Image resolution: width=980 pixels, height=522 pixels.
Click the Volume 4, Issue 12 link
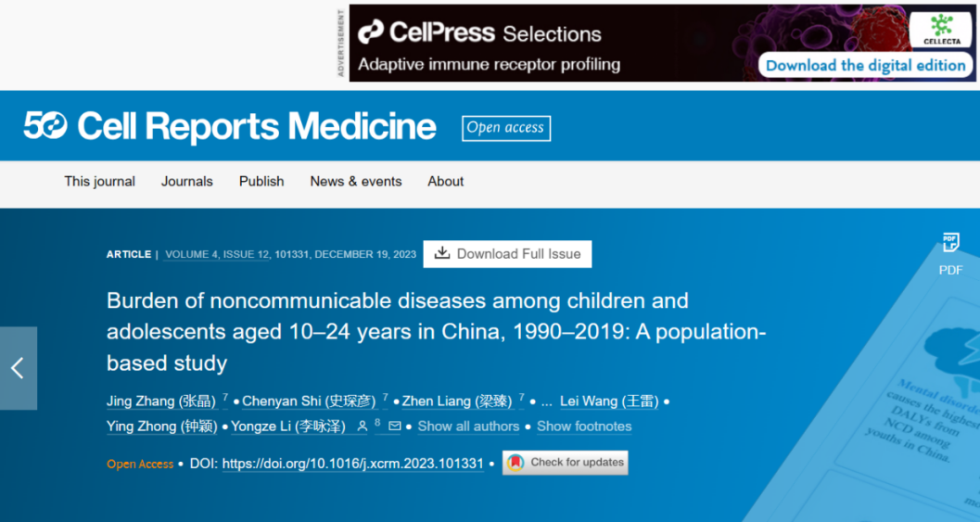click(x=217, y=254)
